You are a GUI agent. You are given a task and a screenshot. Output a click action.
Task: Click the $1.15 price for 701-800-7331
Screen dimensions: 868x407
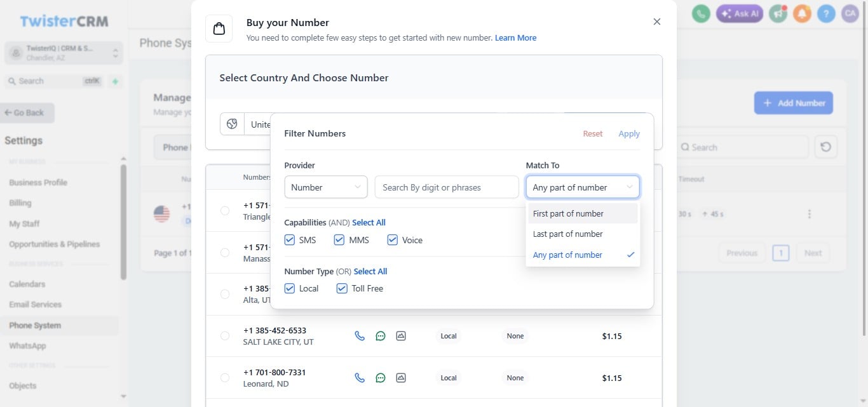(x=612, y=378)
